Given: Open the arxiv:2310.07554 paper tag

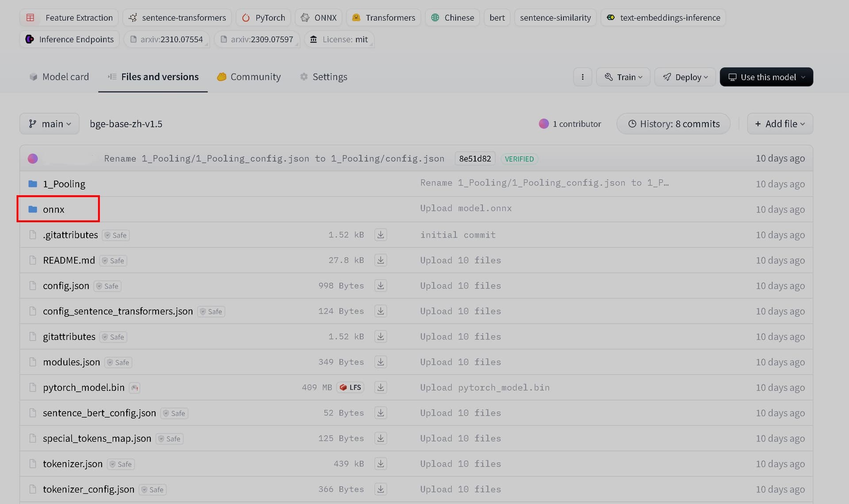Looking at the screenshot, I should pyautogui.click(x=167, y=39).
